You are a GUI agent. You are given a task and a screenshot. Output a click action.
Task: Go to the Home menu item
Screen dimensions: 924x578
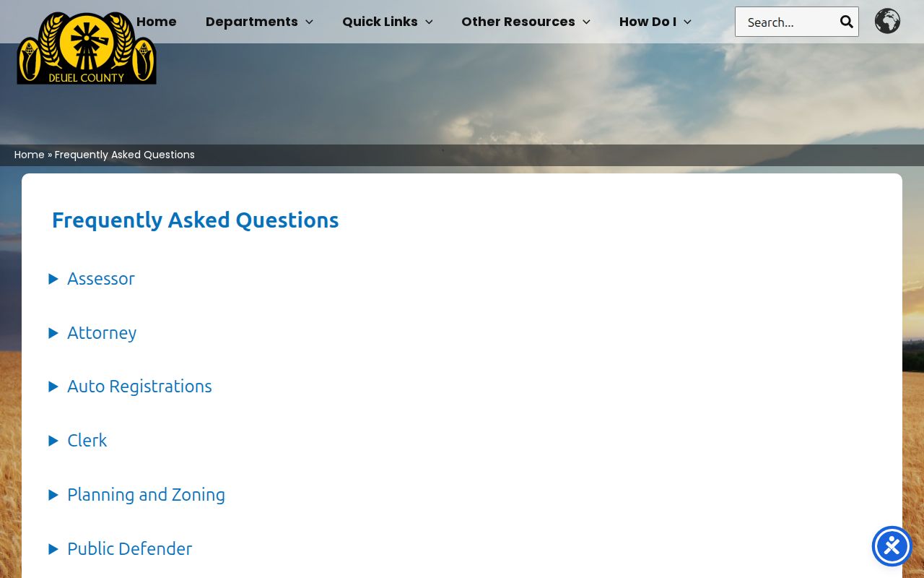(x=156, y=22)
